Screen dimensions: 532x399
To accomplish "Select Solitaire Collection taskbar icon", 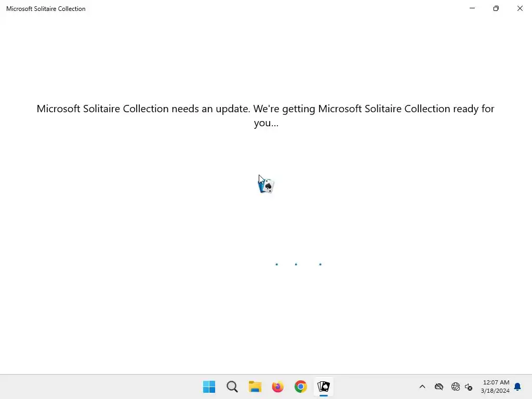I will (x=323, y=387).
